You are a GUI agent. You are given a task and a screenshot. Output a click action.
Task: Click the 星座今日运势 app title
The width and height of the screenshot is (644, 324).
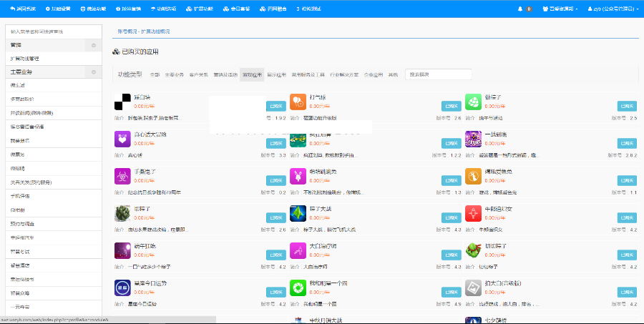[x=150, y=283]
